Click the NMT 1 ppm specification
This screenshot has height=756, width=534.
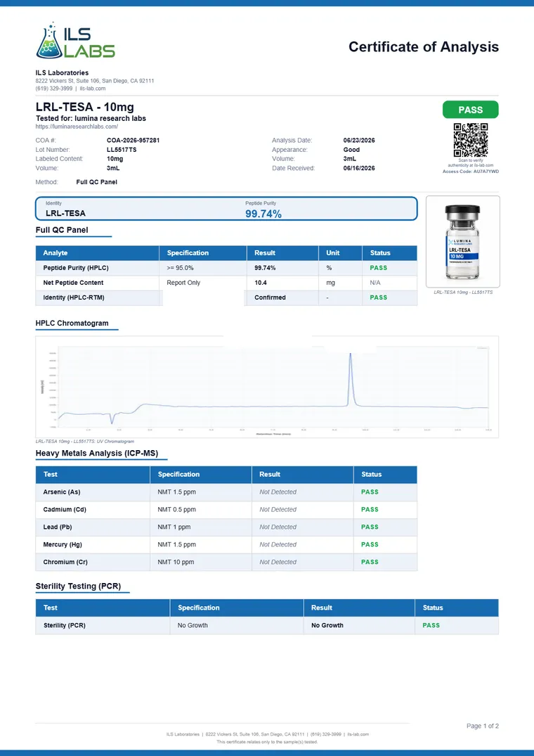(174, 527)
